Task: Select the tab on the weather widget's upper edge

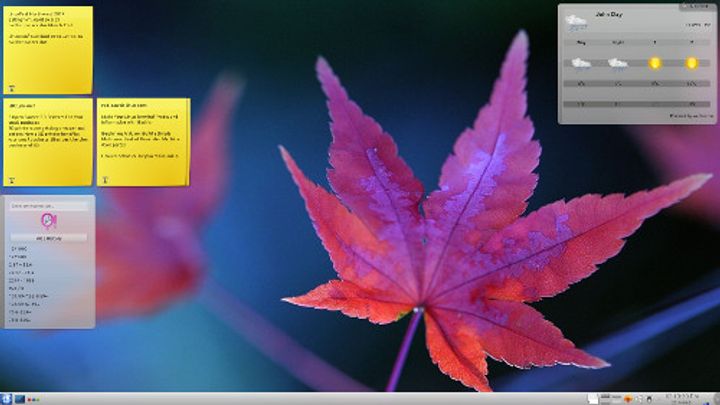Action: [x=697, y=7]
